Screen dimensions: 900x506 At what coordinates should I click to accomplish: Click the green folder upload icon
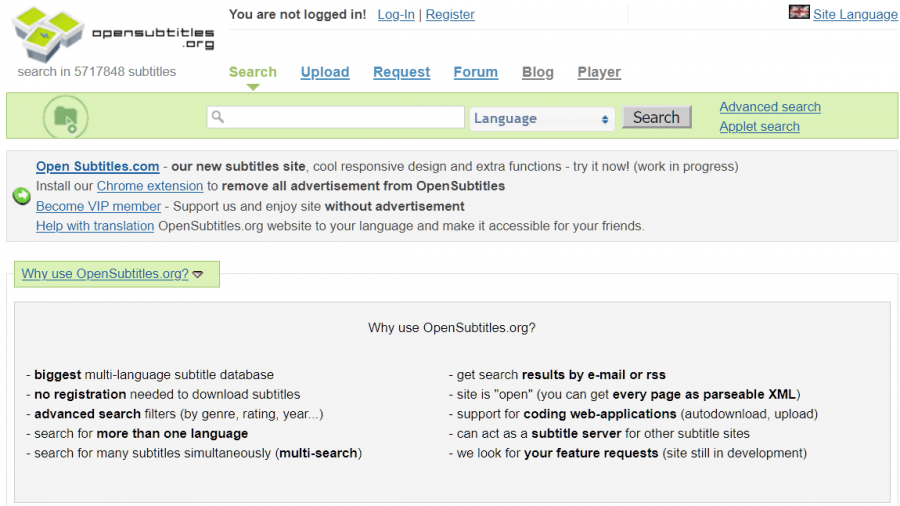[65, 117]
